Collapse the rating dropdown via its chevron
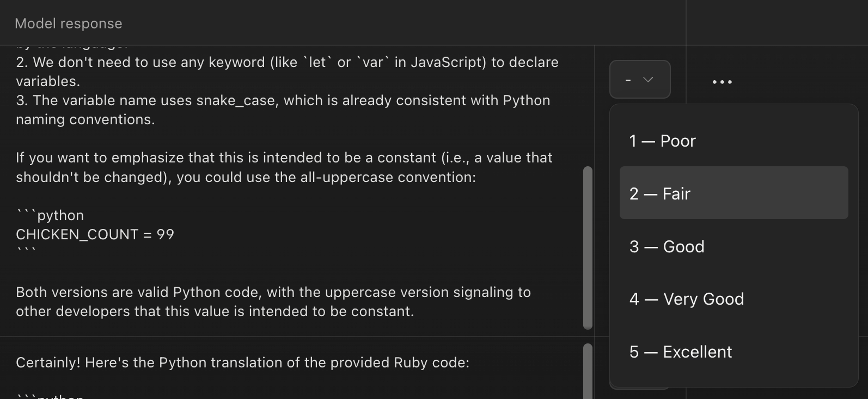Viewport: 868px width, 399px height. coord(648,80)
